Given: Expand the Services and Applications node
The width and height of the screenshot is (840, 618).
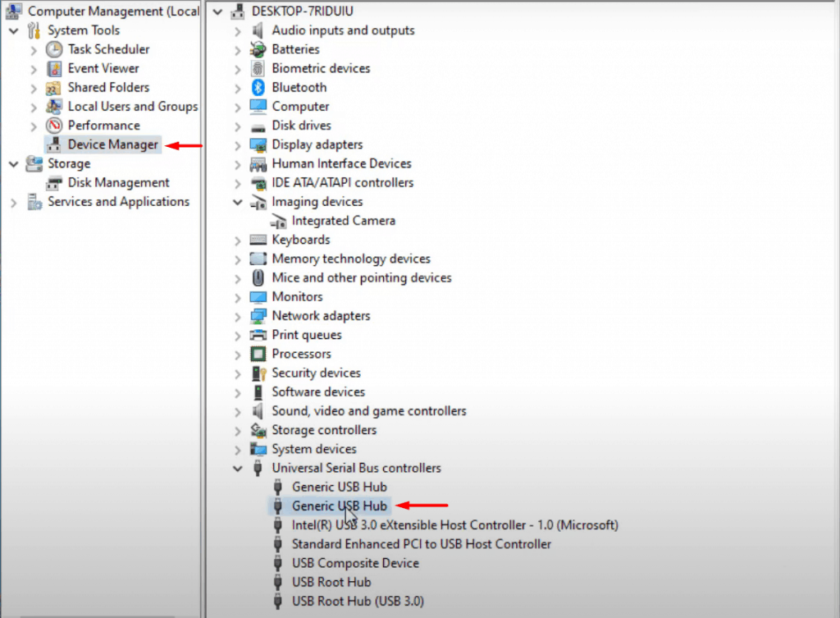Looking at the screenshot, I should (x=13, y=202).
